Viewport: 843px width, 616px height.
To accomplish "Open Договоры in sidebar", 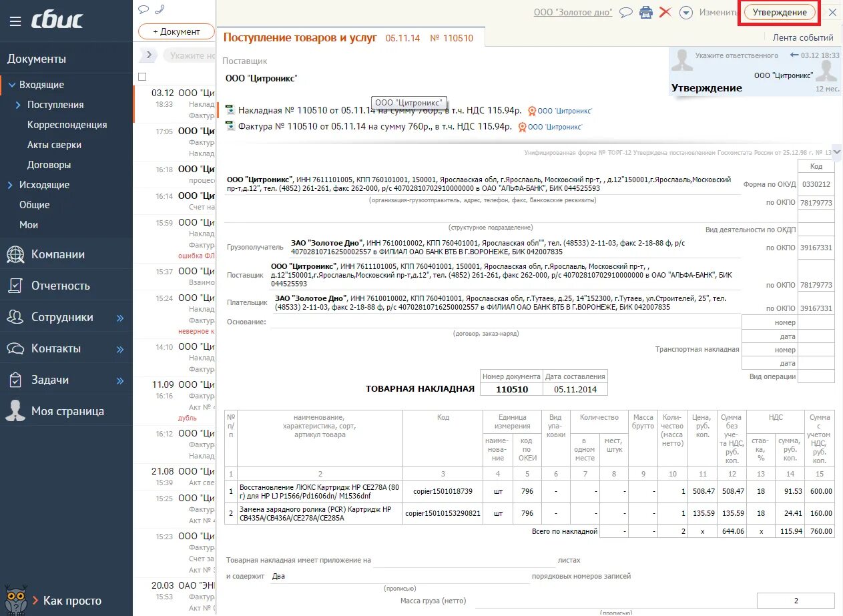I will (x=49, y=165).
